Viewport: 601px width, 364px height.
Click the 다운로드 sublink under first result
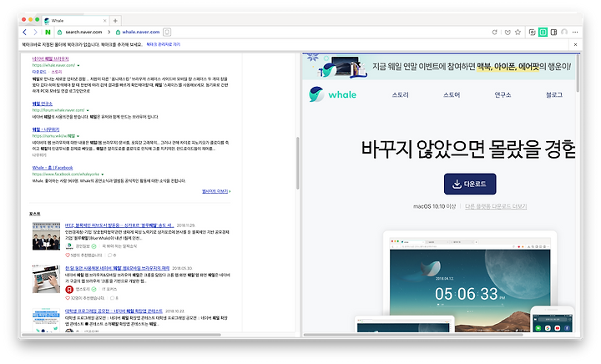(x=39, y=72)
